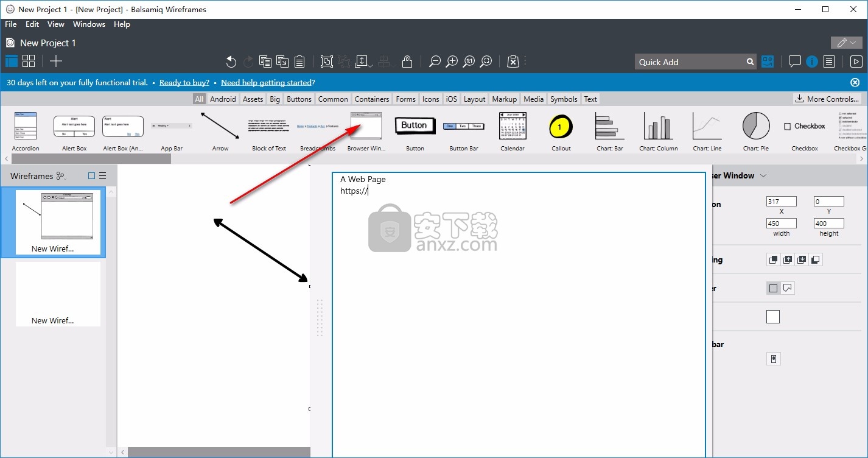This screenshot has width=868, height=458.
Task: Open the Edit menu
Action: pos(32,24)
